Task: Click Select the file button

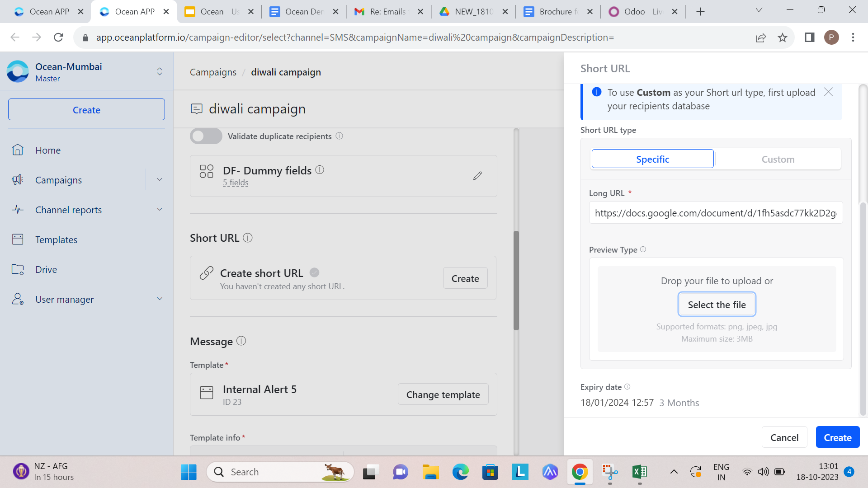Action: coord(717,304)
